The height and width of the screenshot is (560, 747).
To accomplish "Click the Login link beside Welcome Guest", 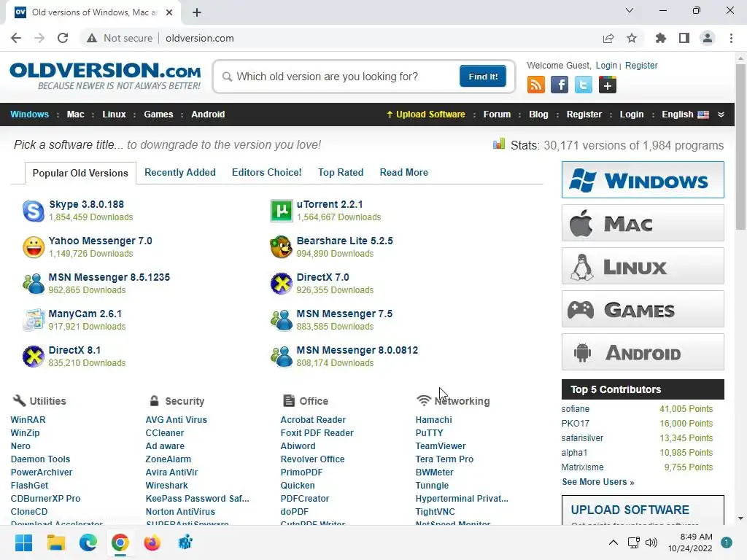I will [606, 65].
